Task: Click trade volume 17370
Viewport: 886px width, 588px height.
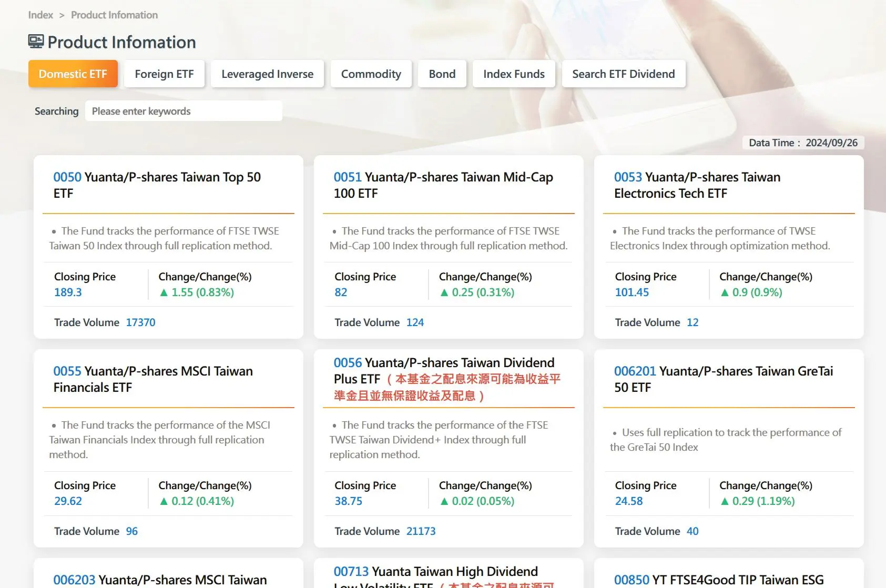Action: tap(140, 322)
